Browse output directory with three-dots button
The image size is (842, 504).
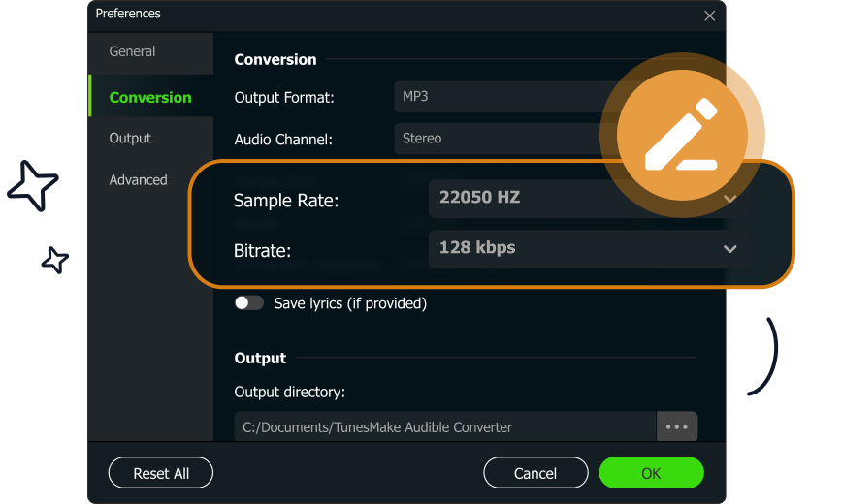click(x=677, y=427)
